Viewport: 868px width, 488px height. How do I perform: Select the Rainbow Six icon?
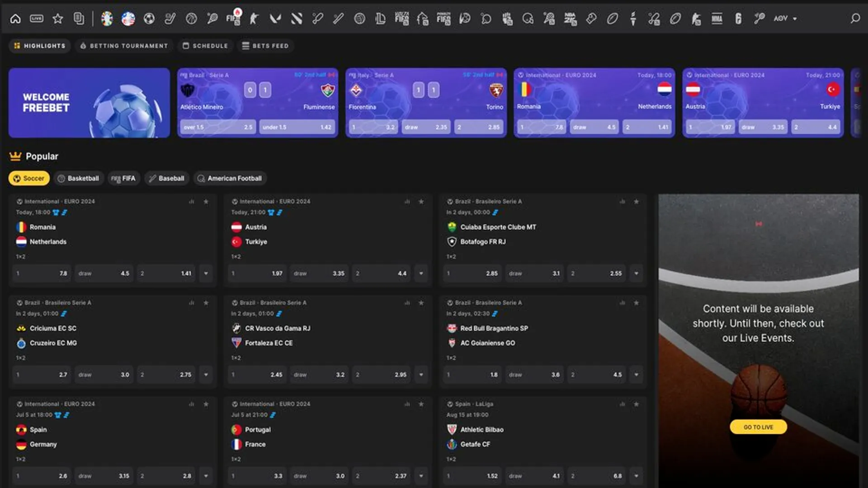click(738, 19)
